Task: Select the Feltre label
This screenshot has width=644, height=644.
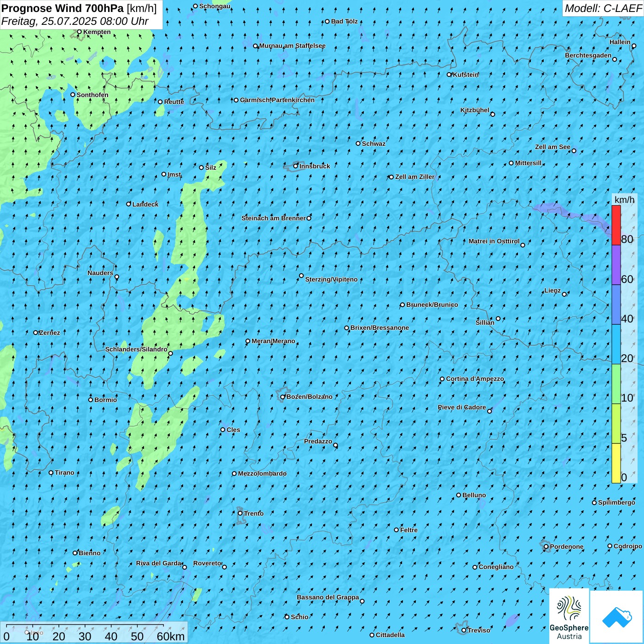Action: pos(409,530)
